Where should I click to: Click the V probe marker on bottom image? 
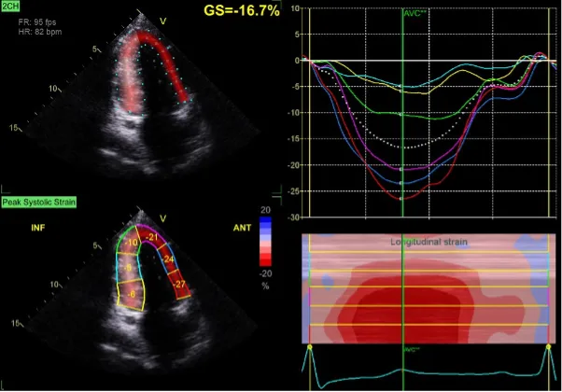[x=162, y=218]
